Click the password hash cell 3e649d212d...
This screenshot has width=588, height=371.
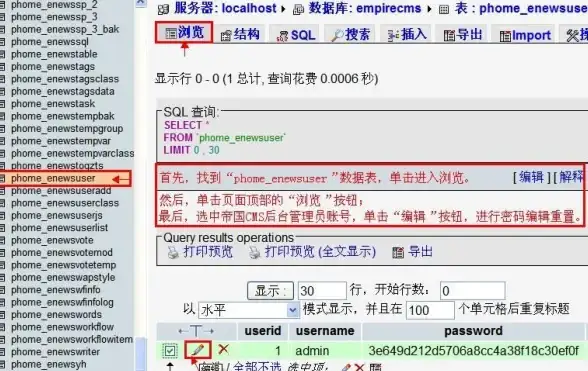[x=474, y=351]
